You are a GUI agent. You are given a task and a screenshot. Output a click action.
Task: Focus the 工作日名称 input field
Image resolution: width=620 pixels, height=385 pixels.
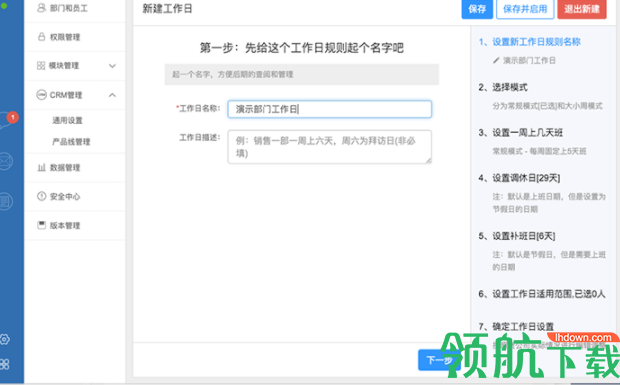(x=329, y=109)
